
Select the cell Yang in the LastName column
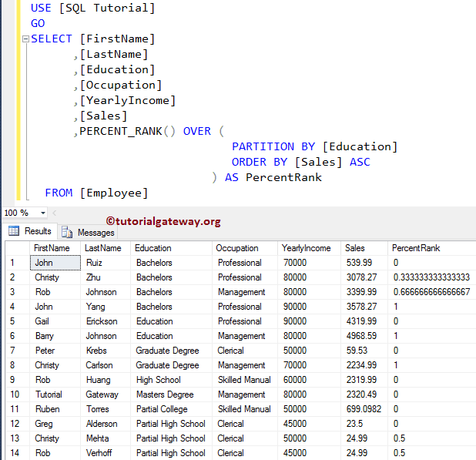click(106, 307)
